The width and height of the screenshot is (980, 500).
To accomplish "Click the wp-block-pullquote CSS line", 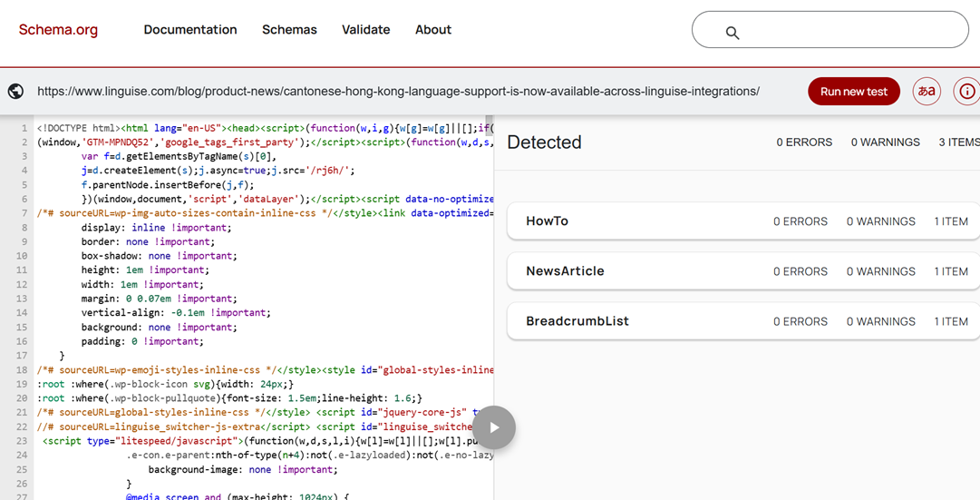I will (230, 398).
